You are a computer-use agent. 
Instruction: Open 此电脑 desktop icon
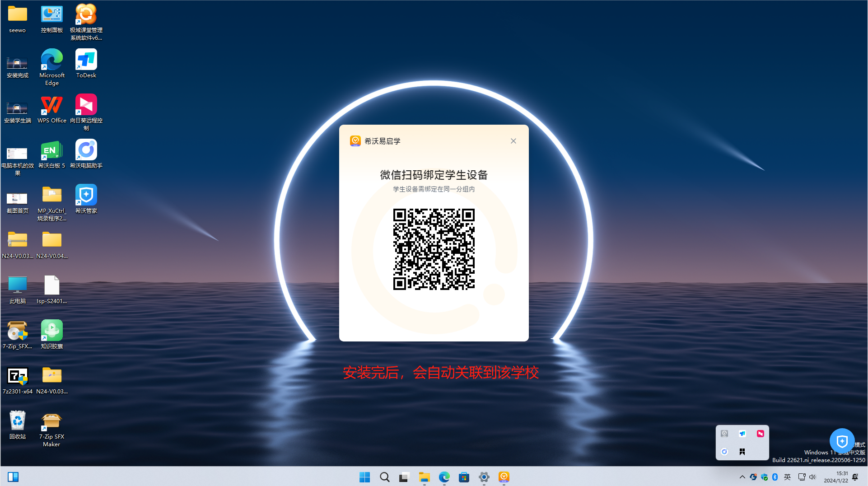pos(18,290)
